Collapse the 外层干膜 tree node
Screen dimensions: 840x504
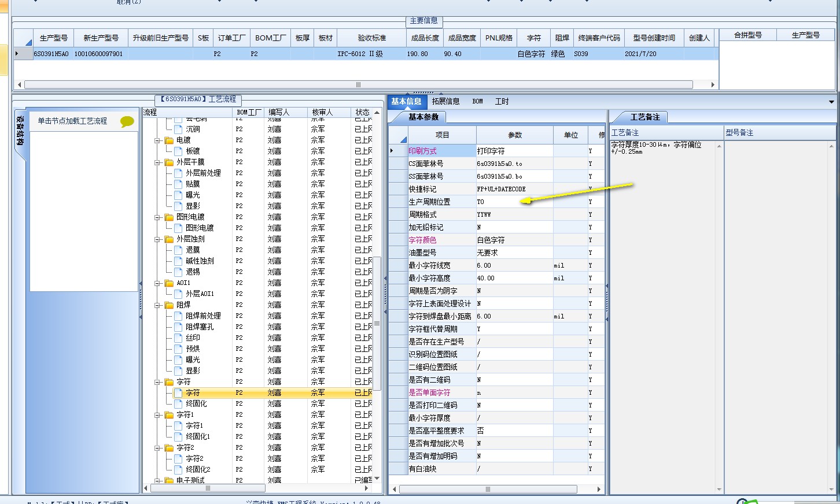[157, 162]
